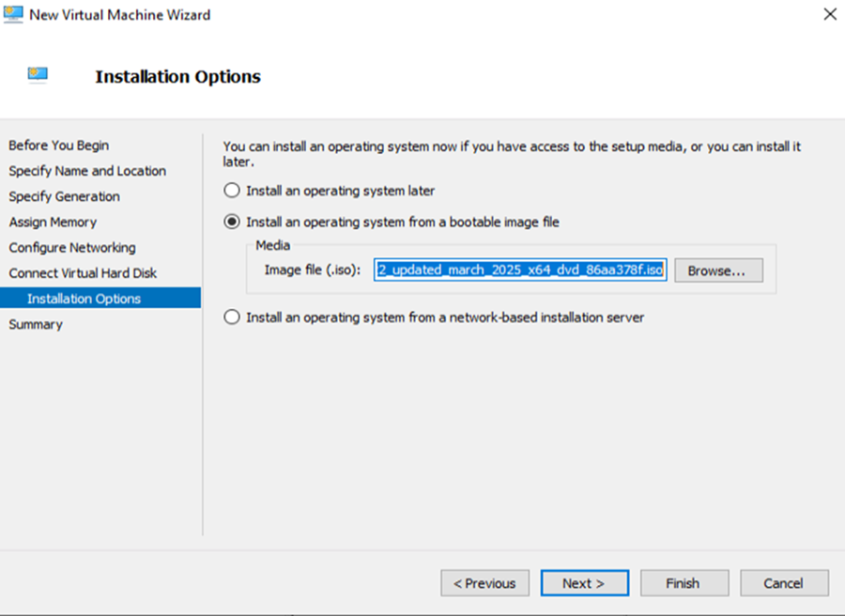Jump to the Specify Generation step

tap(64, 196)
